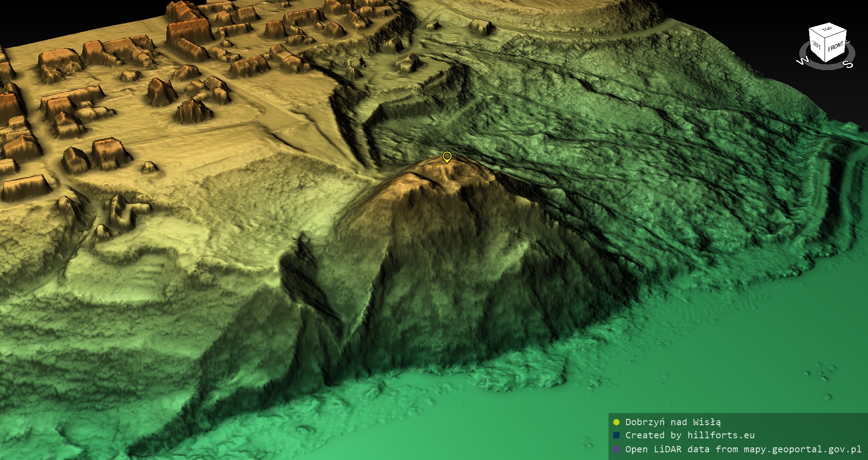This screenshot has width=868, height=460.
Task: Click the cube corner joining TOP, LEFT and FRONT
Action: click(825, 38)
